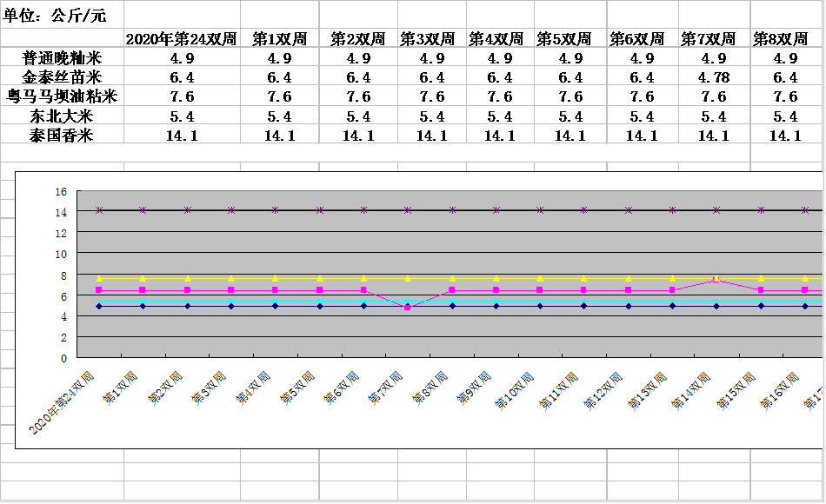The height and width of the screenshot is (504, 826).
Task: Click the y-axis value 16
Action: pos(61,192)
